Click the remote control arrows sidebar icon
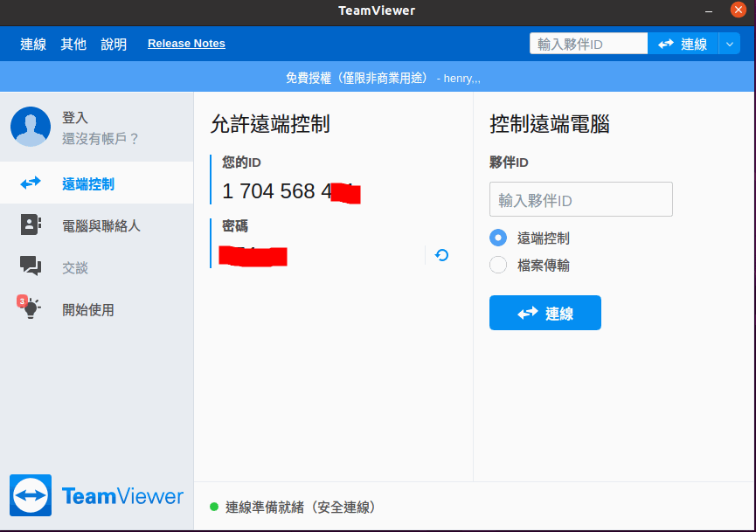Screen dimensions: 756x532 [x=31, y=183]
